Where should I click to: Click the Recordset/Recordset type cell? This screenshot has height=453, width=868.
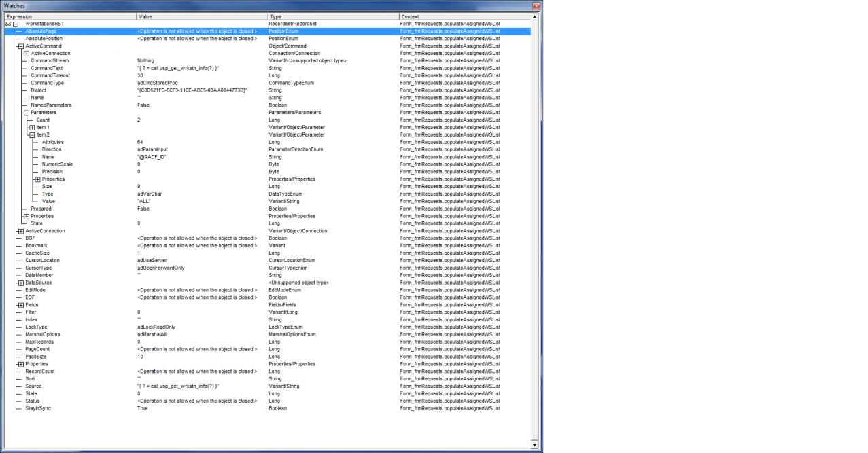point(292,24)
